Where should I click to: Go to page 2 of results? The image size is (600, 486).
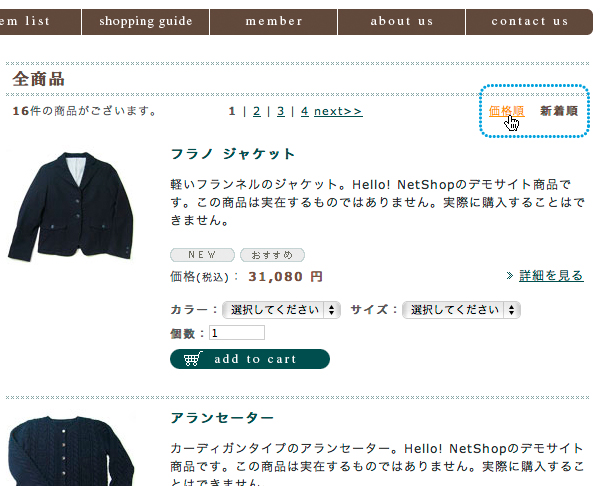(257, 111)
